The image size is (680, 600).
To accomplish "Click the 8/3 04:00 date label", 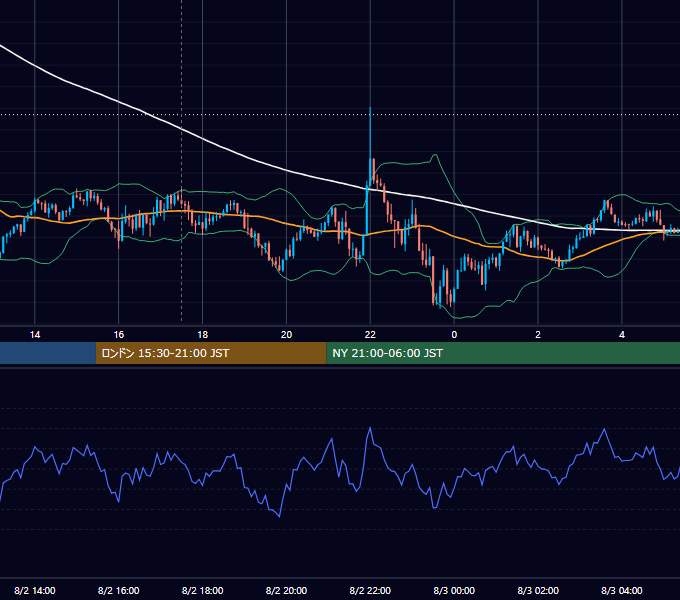I will pos(622,590).
